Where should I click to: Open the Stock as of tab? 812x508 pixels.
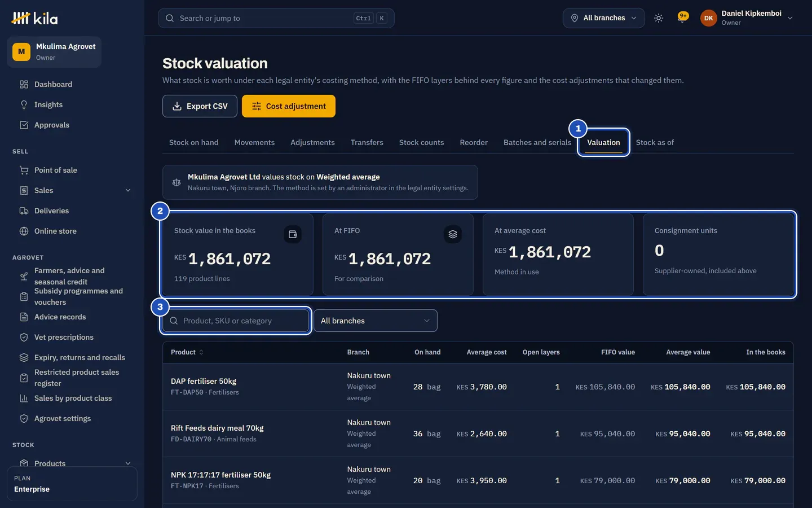click(655, 143)
